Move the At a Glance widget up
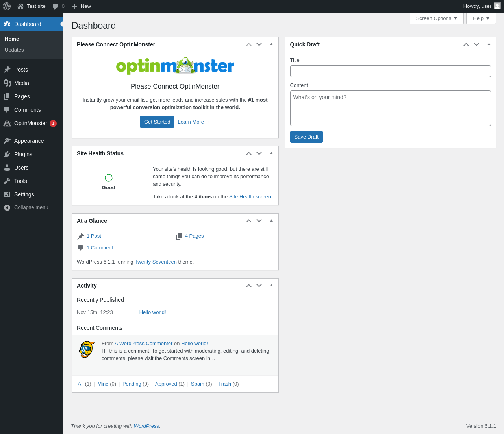 (249, 221)
